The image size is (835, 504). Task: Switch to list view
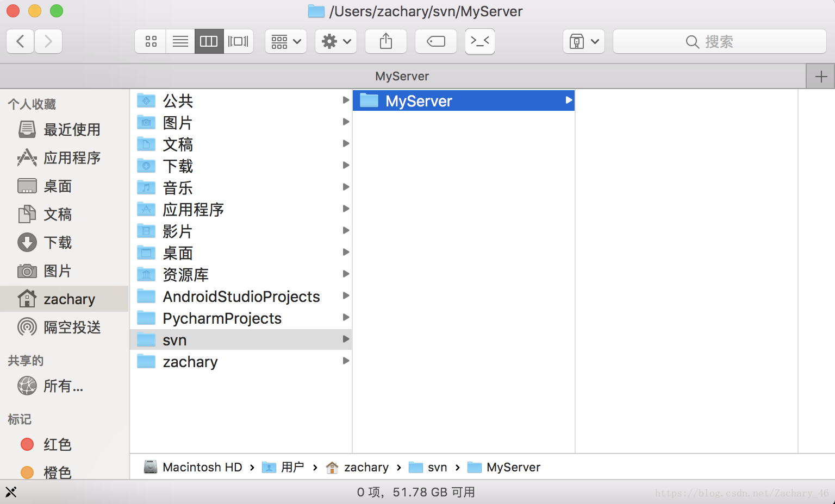(180, 41)
